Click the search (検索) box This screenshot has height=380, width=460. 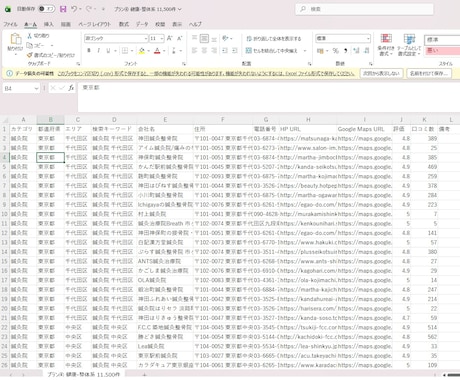point(364,9)
